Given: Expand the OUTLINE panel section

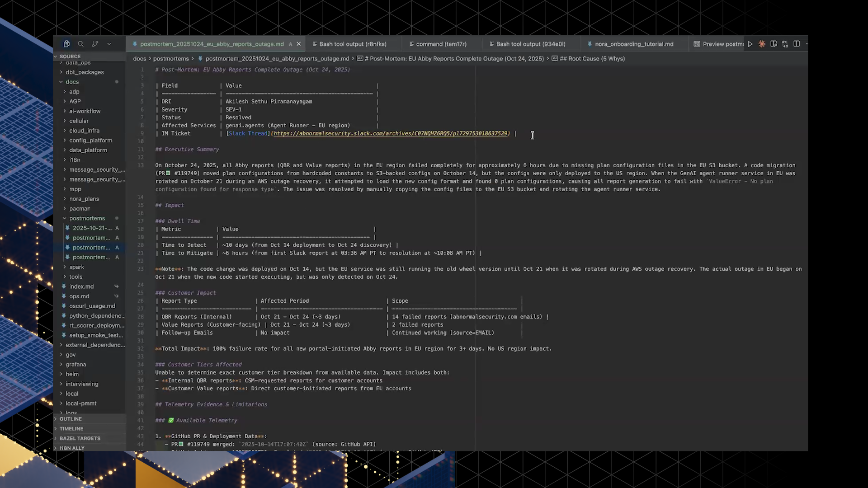Looking at the screenshot, I should point(71,419).
